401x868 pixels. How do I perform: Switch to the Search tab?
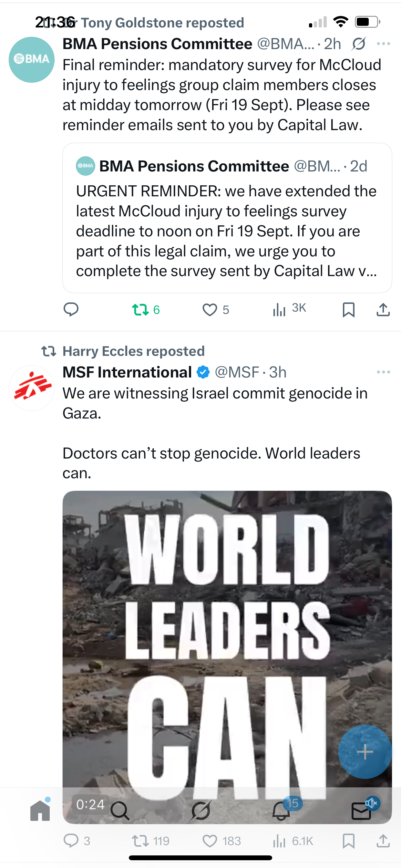pyautogui.click(x=120, y=811)
